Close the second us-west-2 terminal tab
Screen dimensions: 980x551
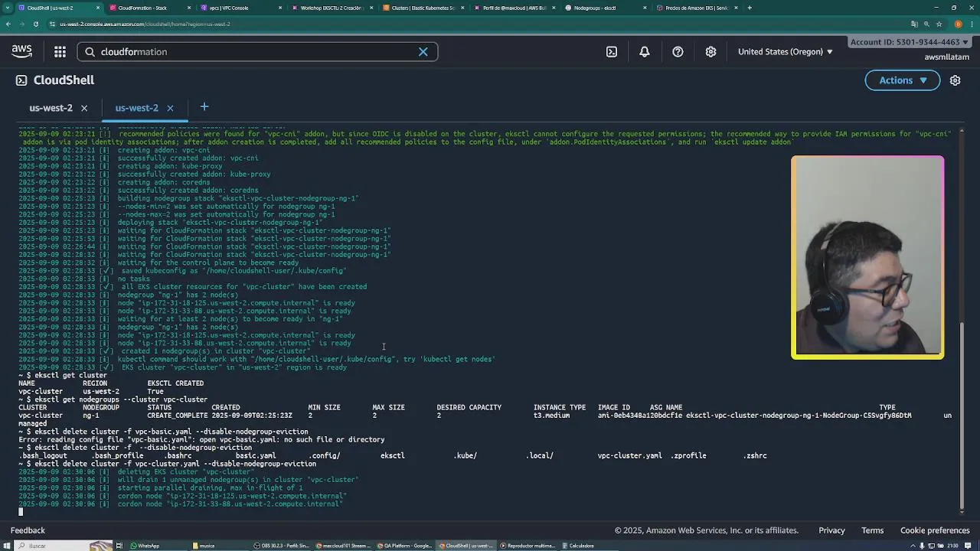(170, 108)
